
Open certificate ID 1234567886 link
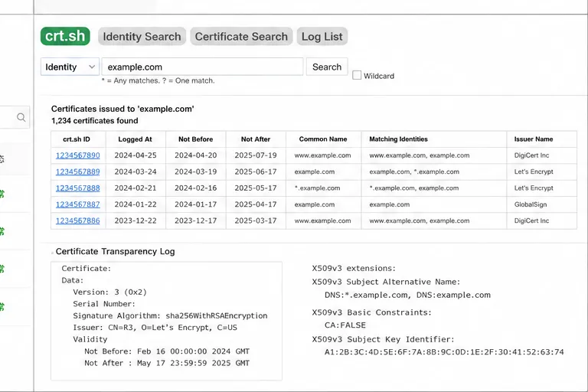(78, 220)
